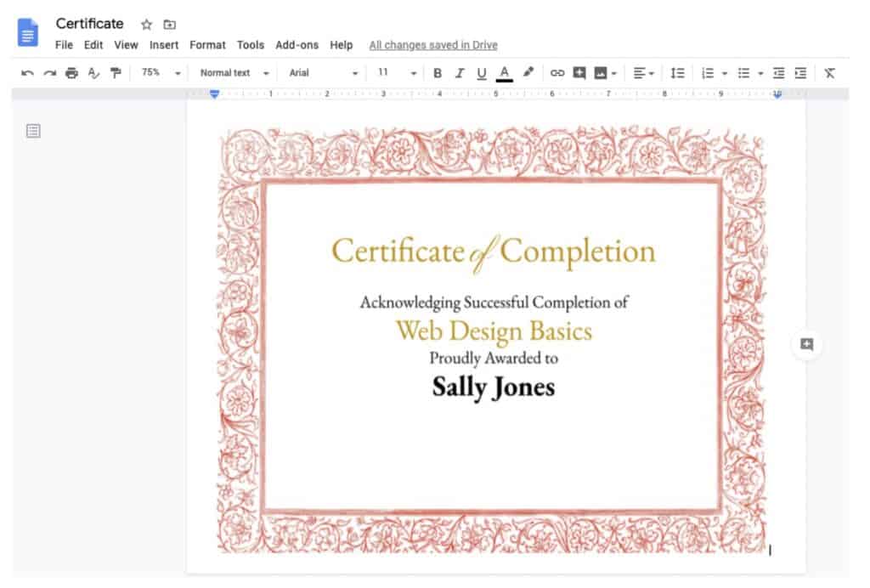870x588 pixels.
Task: Click All changes saved in Drive link
Action: 433,45
